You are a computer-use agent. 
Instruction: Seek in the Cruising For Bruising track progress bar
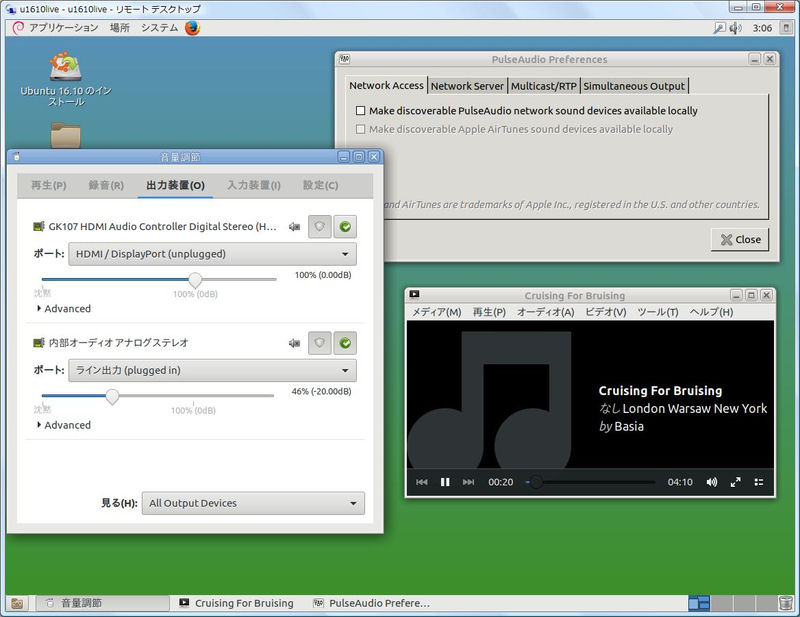590,482
